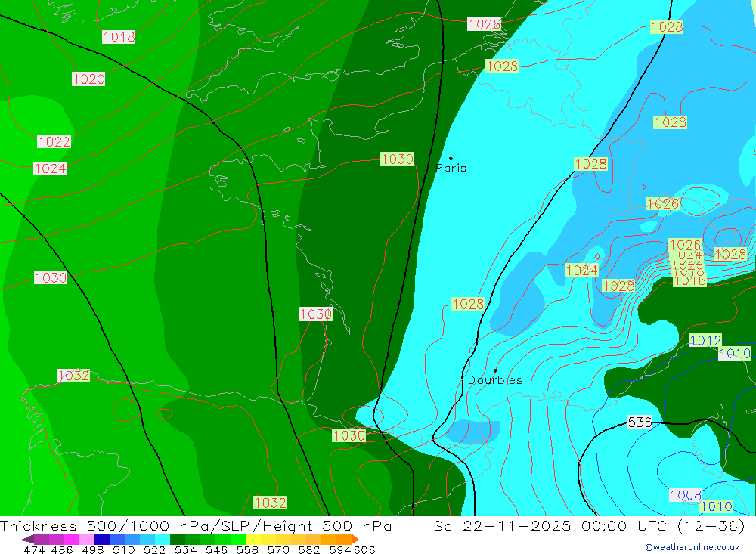
Task: Click the blue 1012 isobar label
Action: (705, 340)
